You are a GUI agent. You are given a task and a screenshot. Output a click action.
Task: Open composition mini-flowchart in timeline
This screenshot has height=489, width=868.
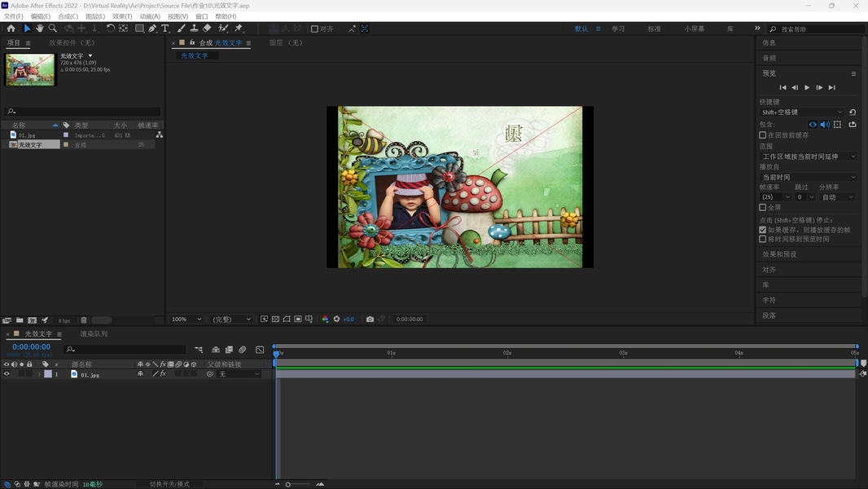pos(199,350)
